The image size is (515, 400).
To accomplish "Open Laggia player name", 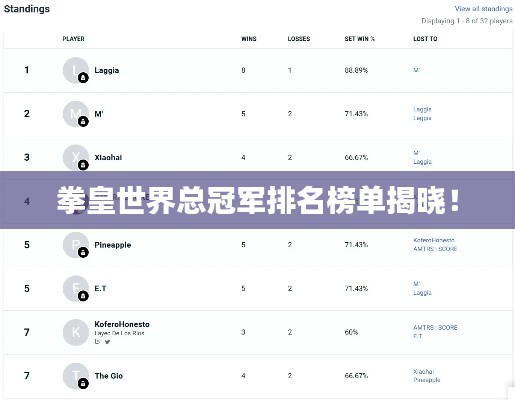I will click(107, 70).
